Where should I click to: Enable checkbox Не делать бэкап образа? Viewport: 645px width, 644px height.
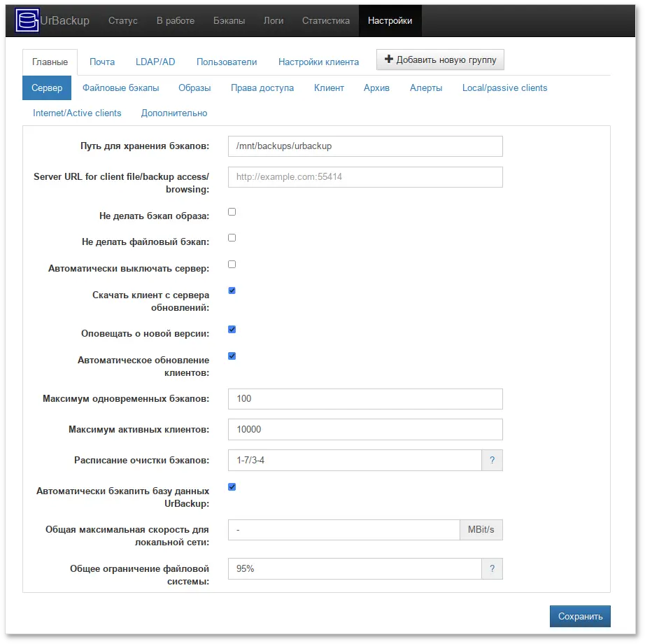point(232,211)
